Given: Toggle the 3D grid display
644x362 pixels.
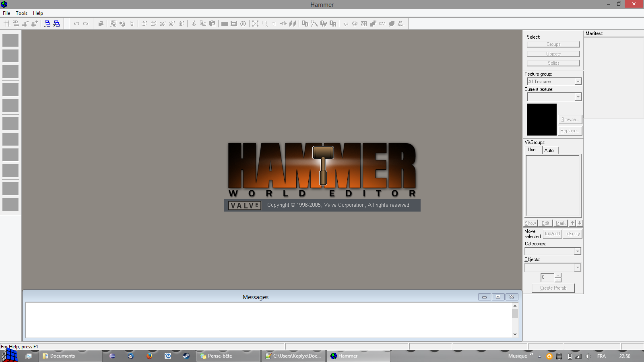Looking at the screenshot, I should [x=16, y=24].
